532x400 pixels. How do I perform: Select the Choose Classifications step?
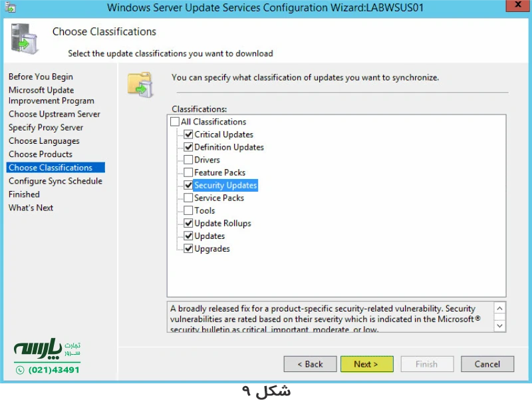pyautogui.click(x=56, y=168)
